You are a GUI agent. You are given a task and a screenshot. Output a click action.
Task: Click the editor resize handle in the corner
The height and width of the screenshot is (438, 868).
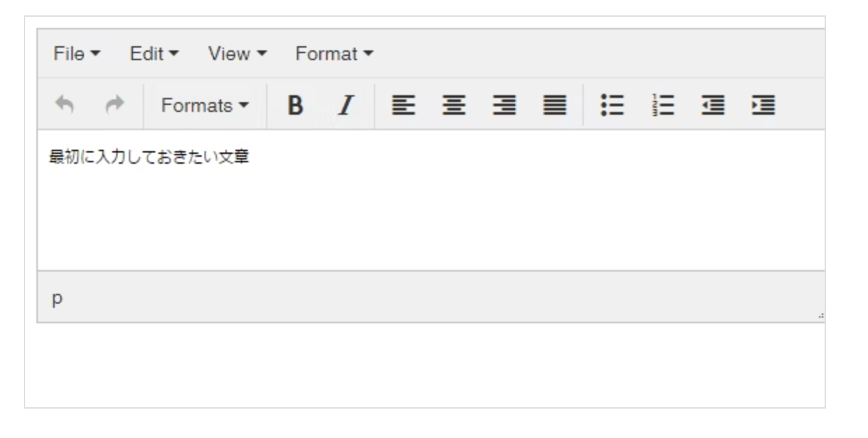tap(820, 316)
